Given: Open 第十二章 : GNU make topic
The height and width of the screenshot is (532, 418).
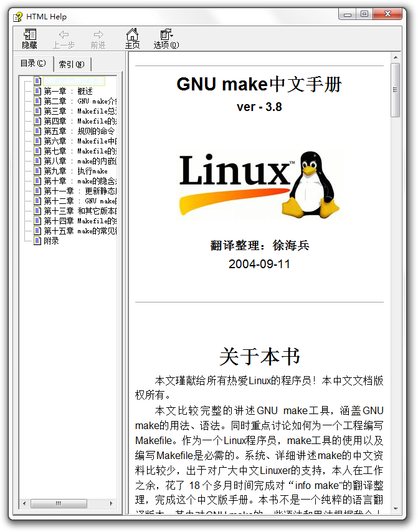Looking at the screenshot, I should [80, 201].
